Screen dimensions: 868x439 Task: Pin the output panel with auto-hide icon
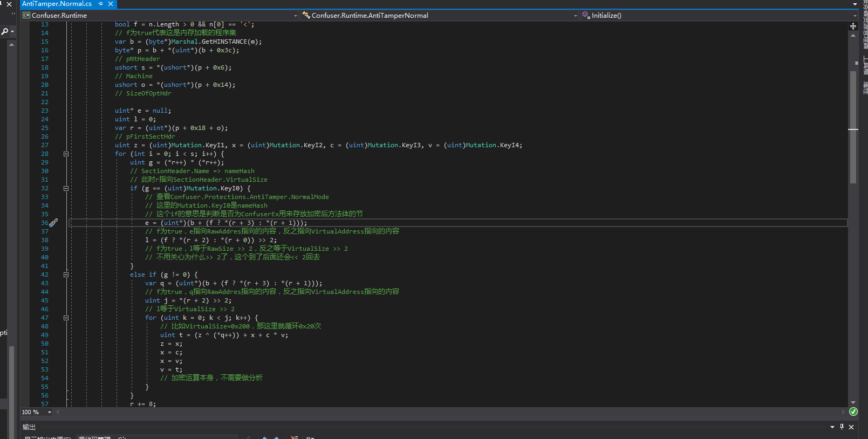[842, 427]
